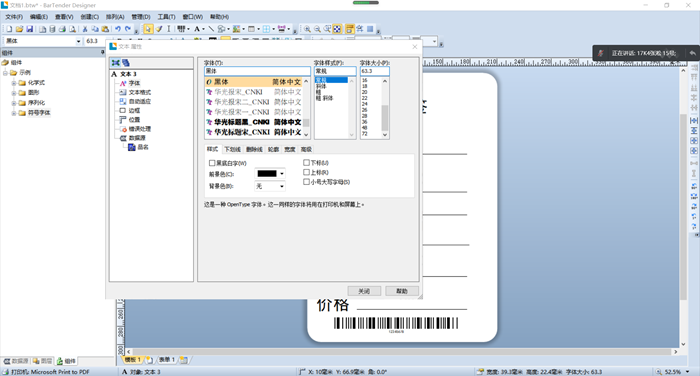Open file with the folder toolbar icon
Viewport: 700px width, 376px height.
pyautogui.click(x=19, y=29)
